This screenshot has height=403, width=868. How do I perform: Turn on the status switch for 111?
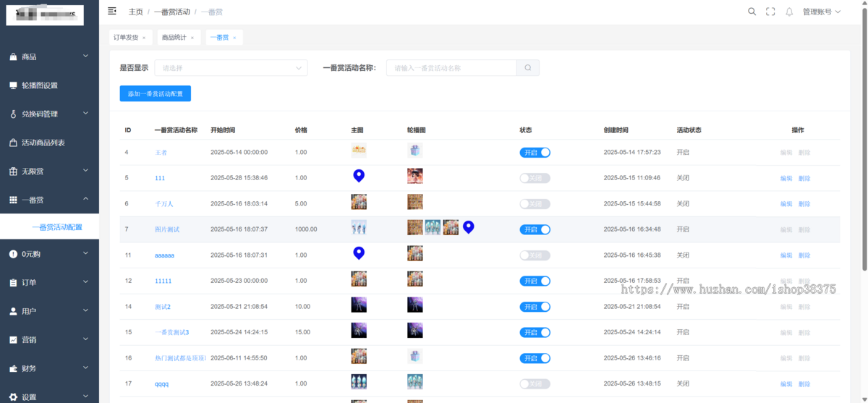(x=535, y=178)
